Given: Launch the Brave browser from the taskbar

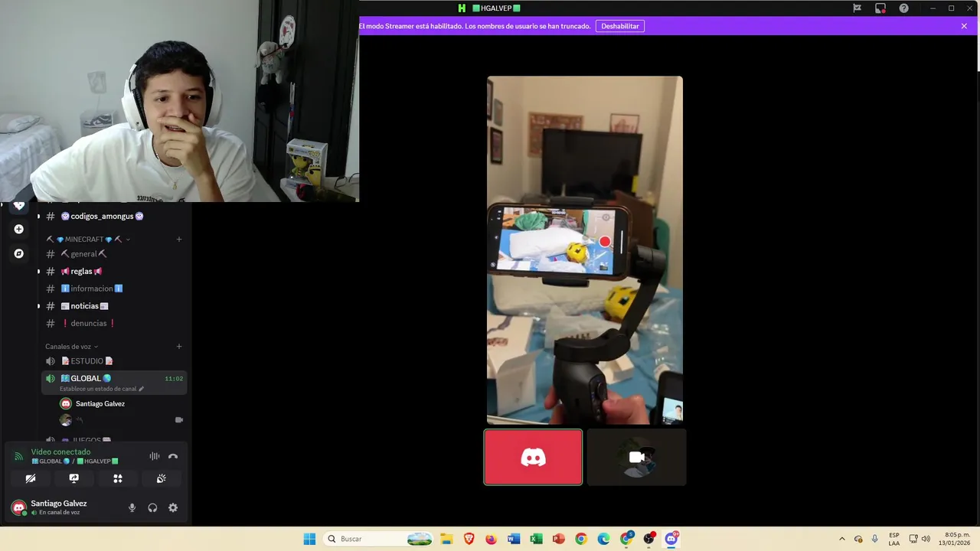Looking at the screenshot, I should (x=469, y=539).
